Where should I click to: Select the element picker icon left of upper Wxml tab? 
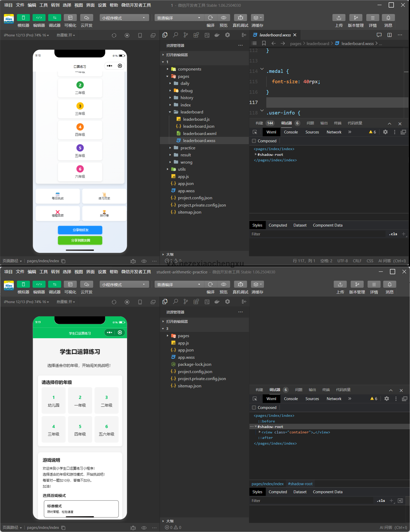255,132
